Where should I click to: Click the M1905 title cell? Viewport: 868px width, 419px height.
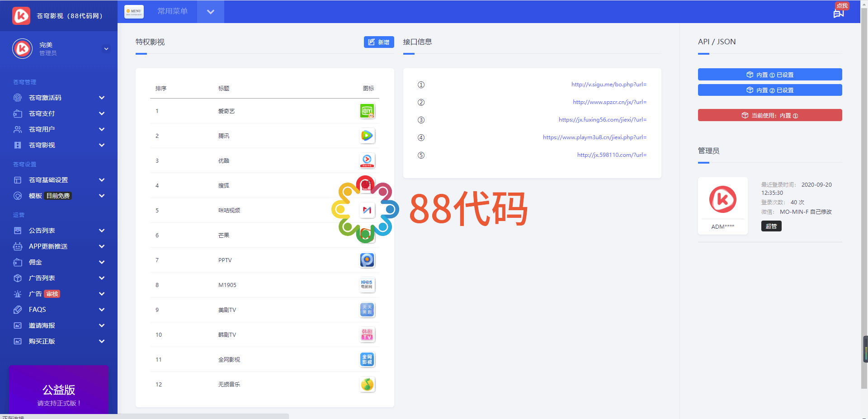click(x=227, y=285)
